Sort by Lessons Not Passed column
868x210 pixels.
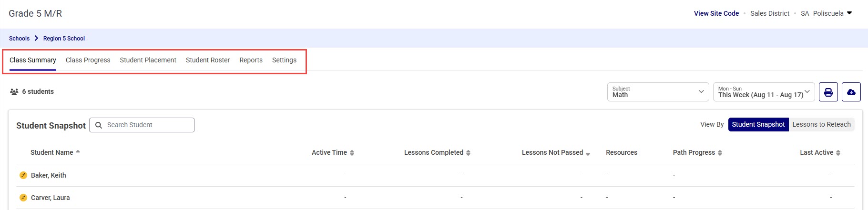click(x=588, y=153)
